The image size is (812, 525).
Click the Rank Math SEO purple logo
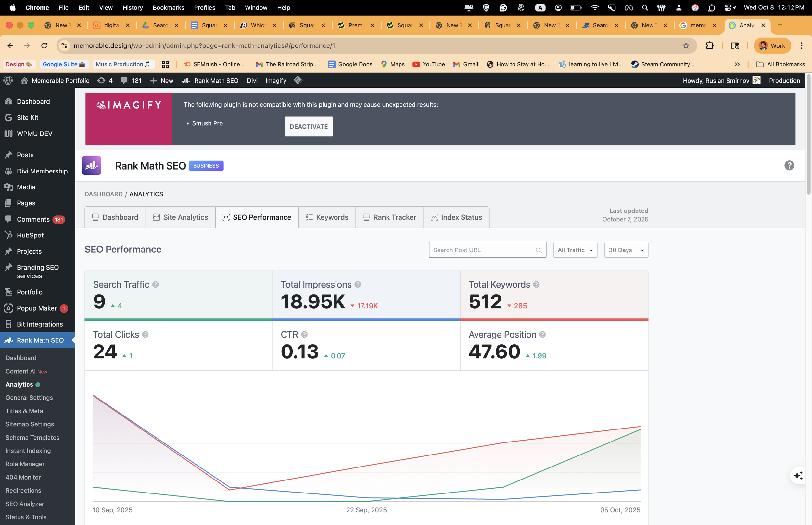pos(92,166)
